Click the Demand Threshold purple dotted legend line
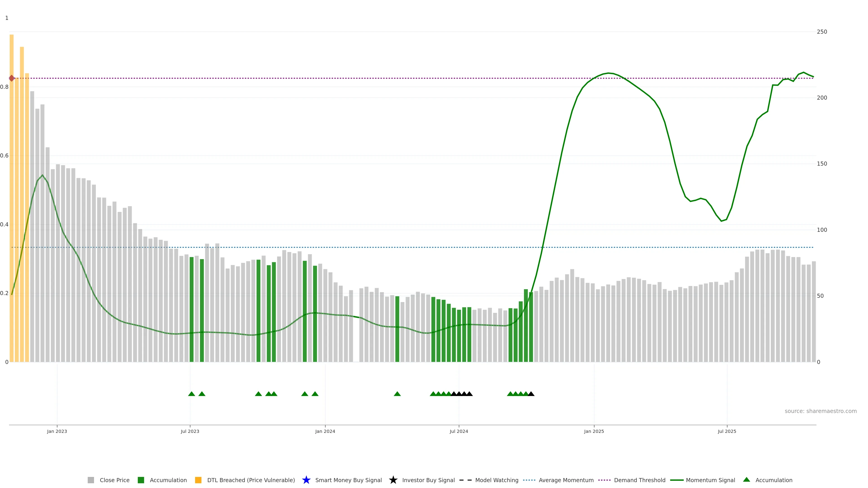The height and width of the screenshot is (488, 868). pos(604,480)
